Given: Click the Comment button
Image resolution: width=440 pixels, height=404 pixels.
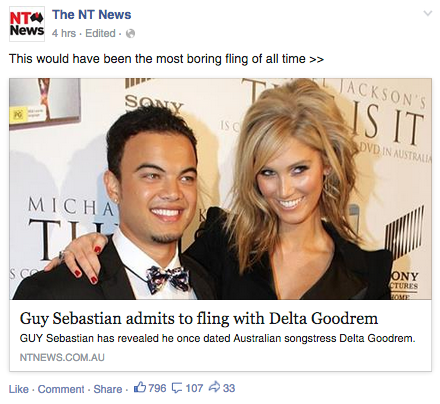Looking at the screenshot, I should click(61, 389).
